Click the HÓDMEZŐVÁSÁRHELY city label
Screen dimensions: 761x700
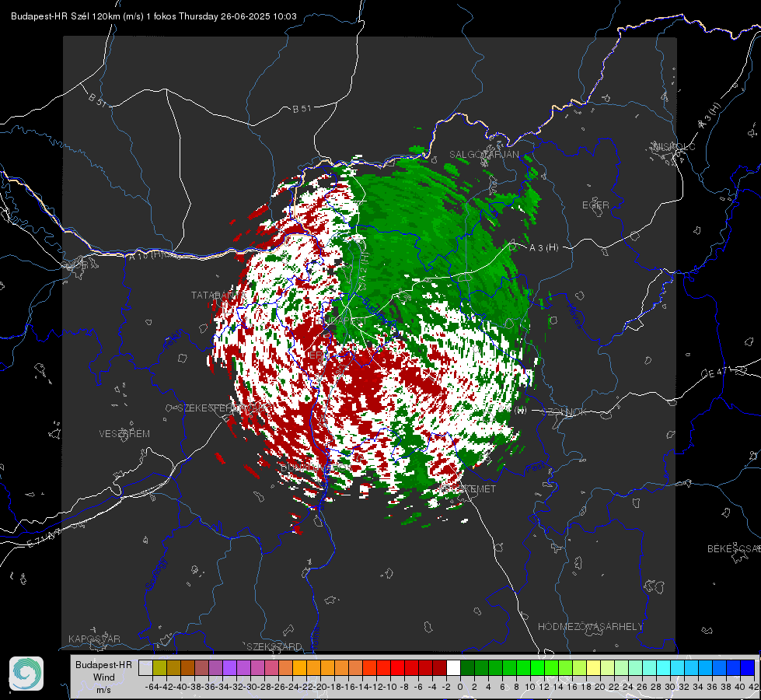(x=591, y=627)
